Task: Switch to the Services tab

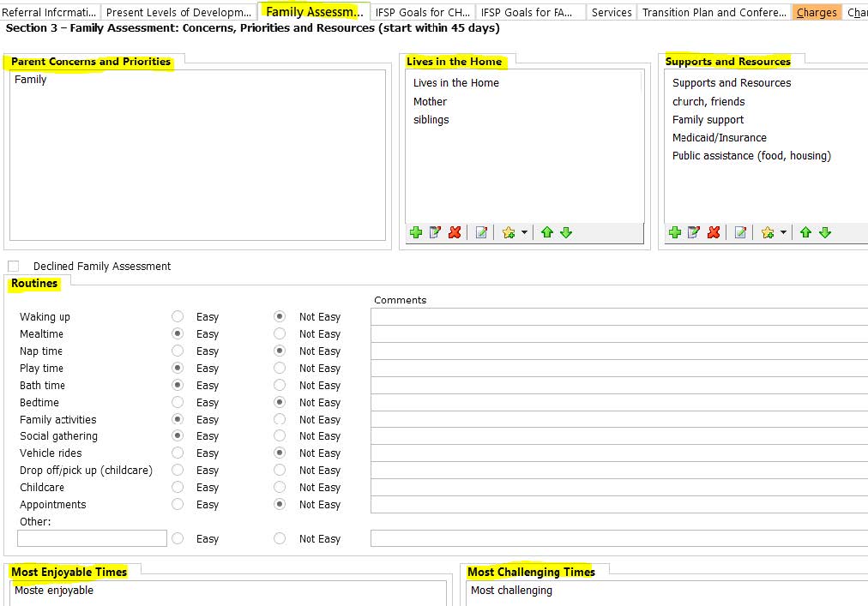Action: [x=612, y=13]
